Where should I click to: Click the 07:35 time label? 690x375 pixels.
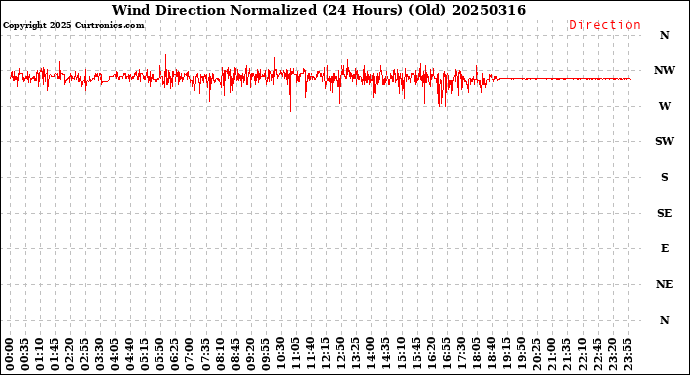pyautogui.click(x=206, y=354)
